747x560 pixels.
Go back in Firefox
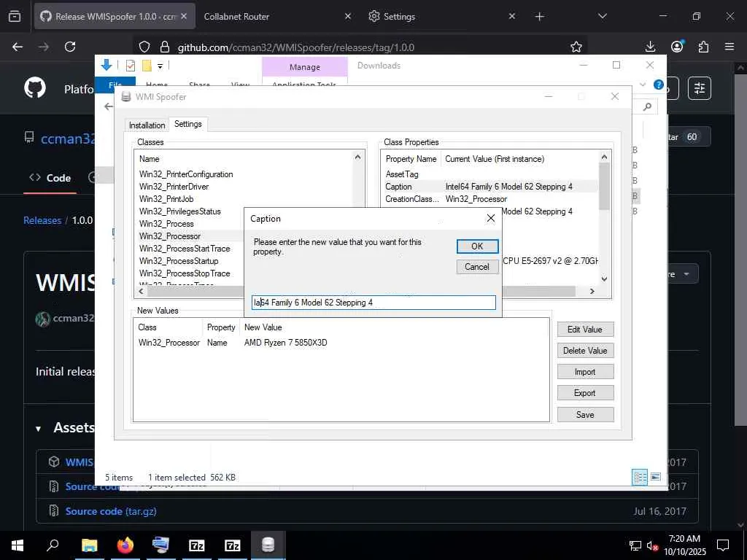tap(18, 47)
